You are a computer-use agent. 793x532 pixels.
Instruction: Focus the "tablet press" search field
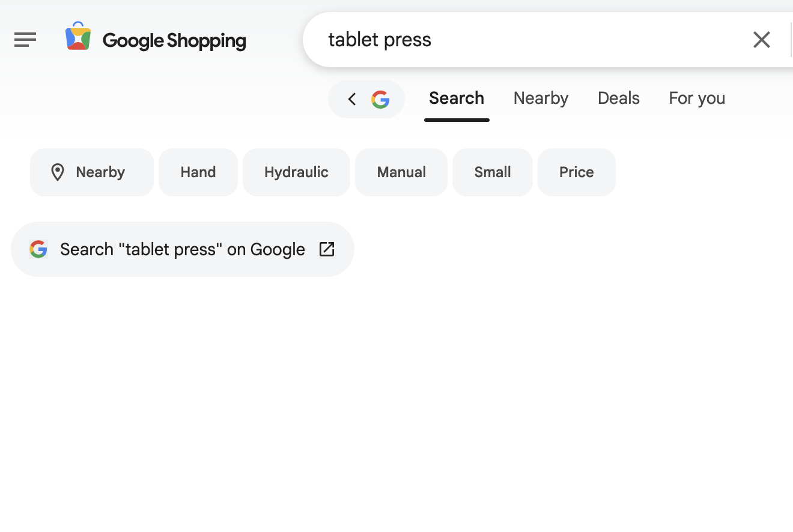[529, 40]
